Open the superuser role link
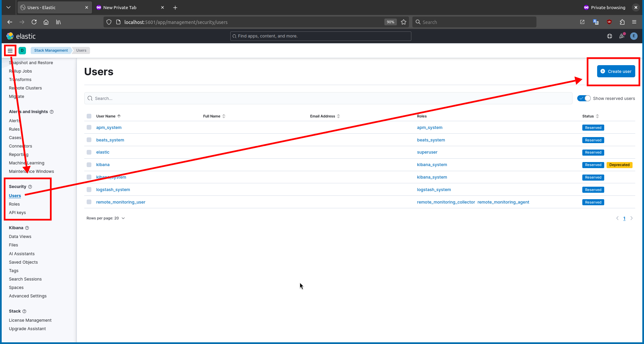 pos(427,152)
